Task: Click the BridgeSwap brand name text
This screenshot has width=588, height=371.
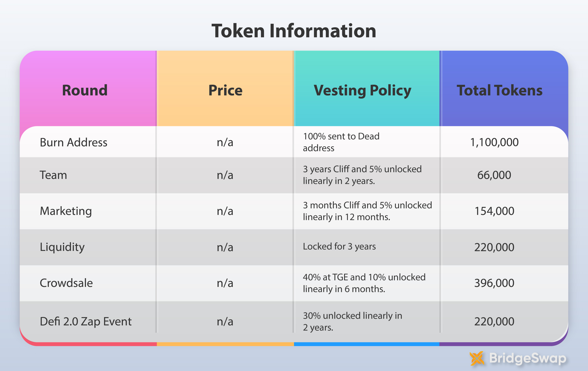Action: point(528,358)
